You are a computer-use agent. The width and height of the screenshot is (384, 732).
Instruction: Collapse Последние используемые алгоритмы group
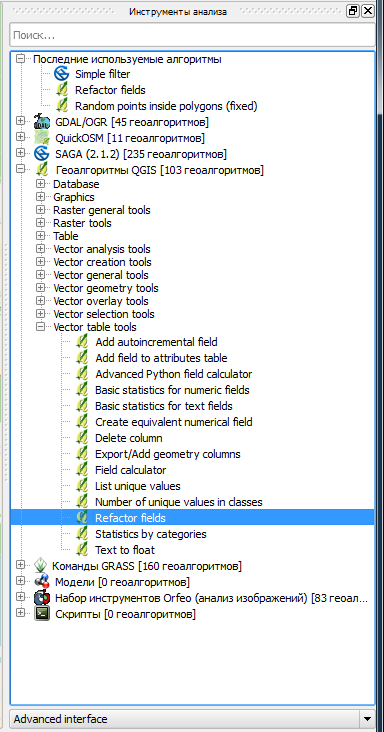(20, 59)
